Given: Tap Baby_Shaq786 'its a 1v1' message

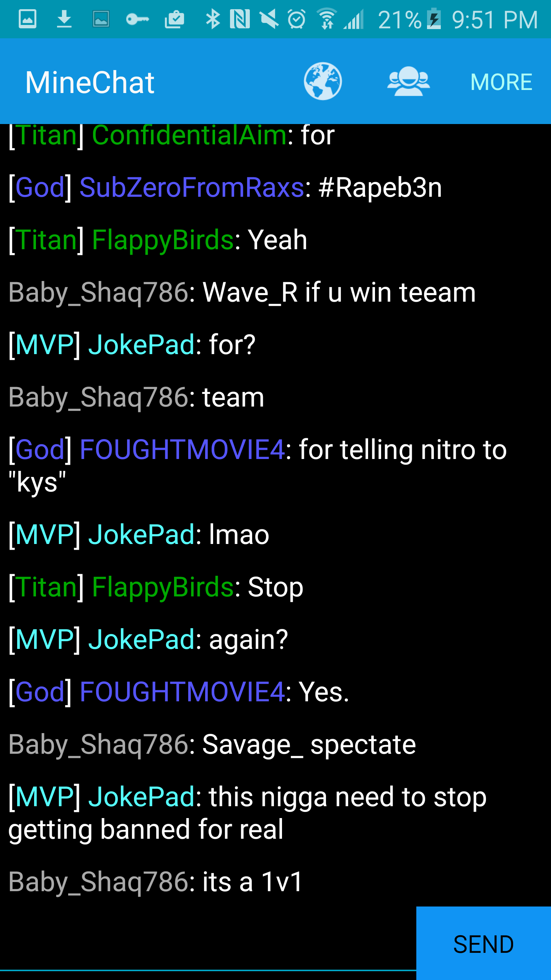Looking at the screenshot, I should coord(156,882).
